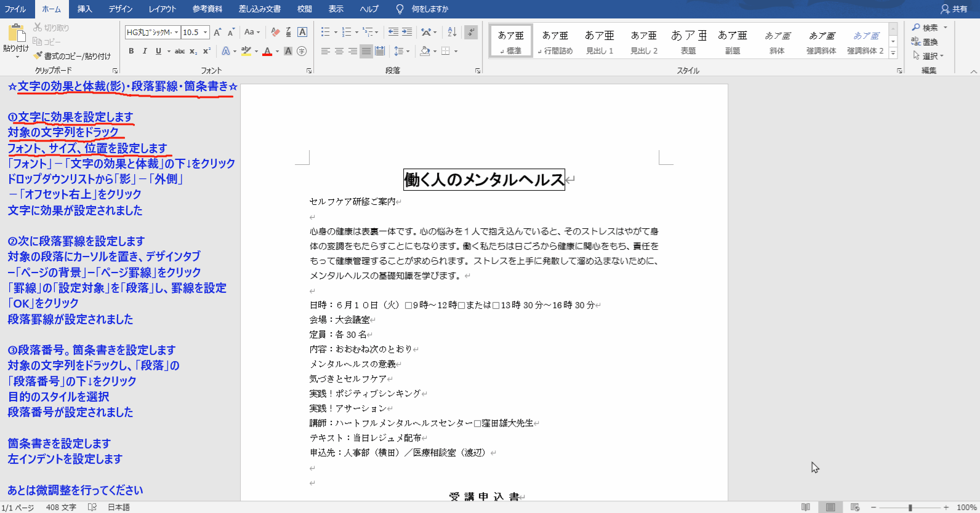
Task: Expand the Styles gallery more arrow
Action: tap(893, 54)
